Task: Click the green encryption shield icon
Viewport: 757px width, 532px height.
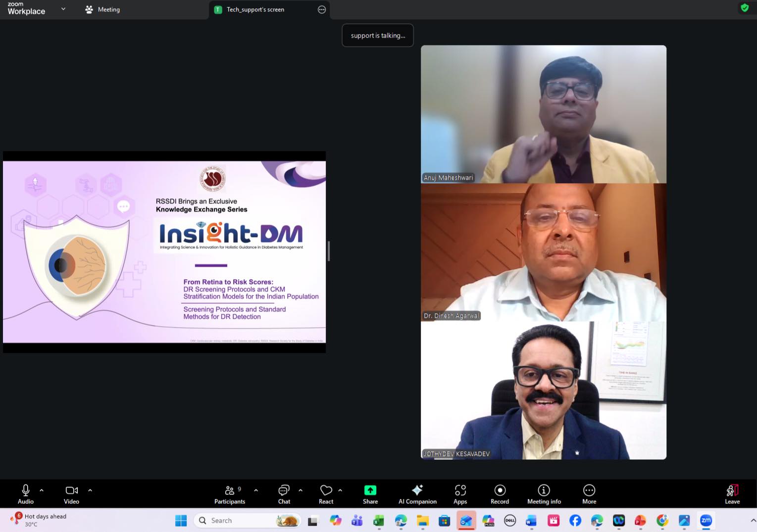Action: pyautogui.click(x=744, y=8)
